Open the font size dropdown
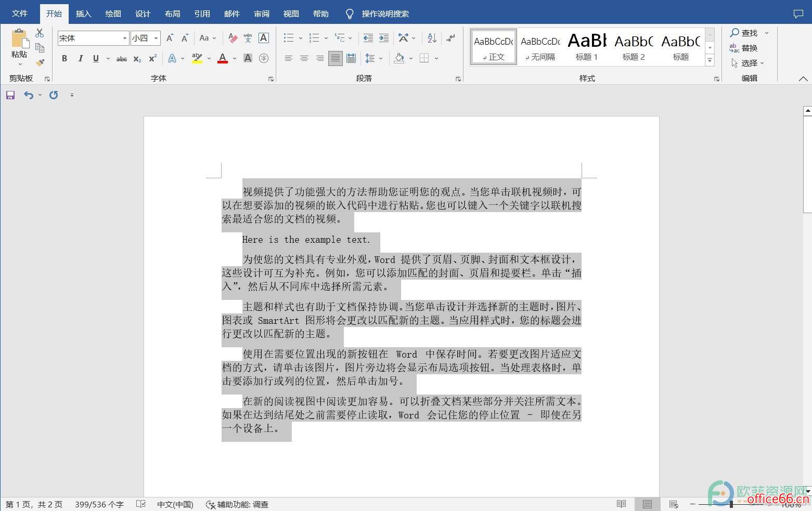The image size is (812, 511). coord(156,38)
